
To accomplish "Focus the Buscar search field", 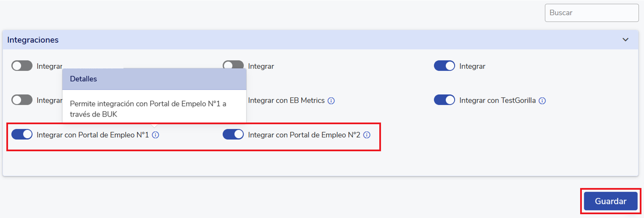I will tap(592, 13).
